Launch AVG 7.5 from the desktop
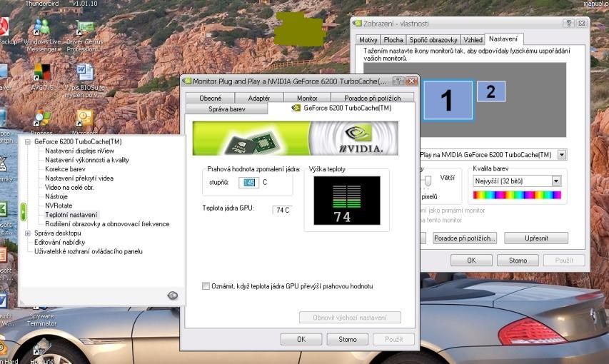 click(42, 73)
